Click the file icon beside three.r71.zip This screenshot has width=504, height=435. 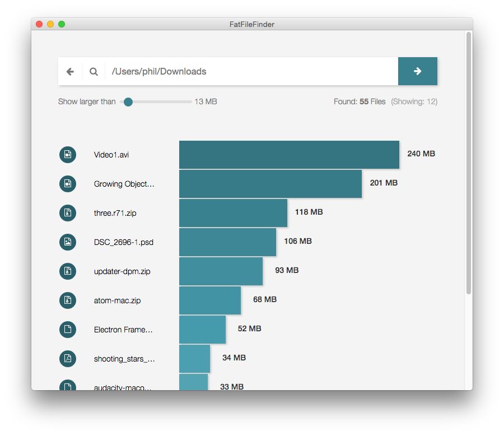[x=67, y=213]
